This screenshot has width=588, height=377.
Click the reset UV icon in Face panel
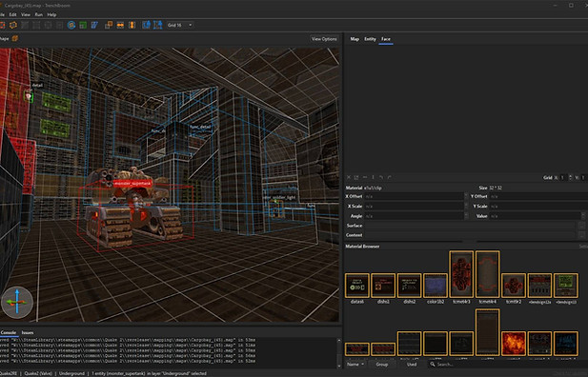tap(349, 177)
